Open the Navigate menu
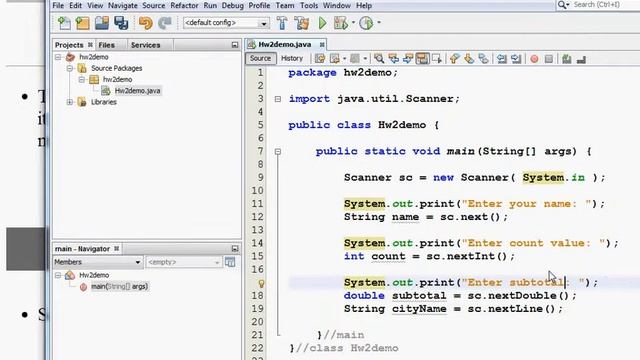640x360 pixels. [122, 6]
